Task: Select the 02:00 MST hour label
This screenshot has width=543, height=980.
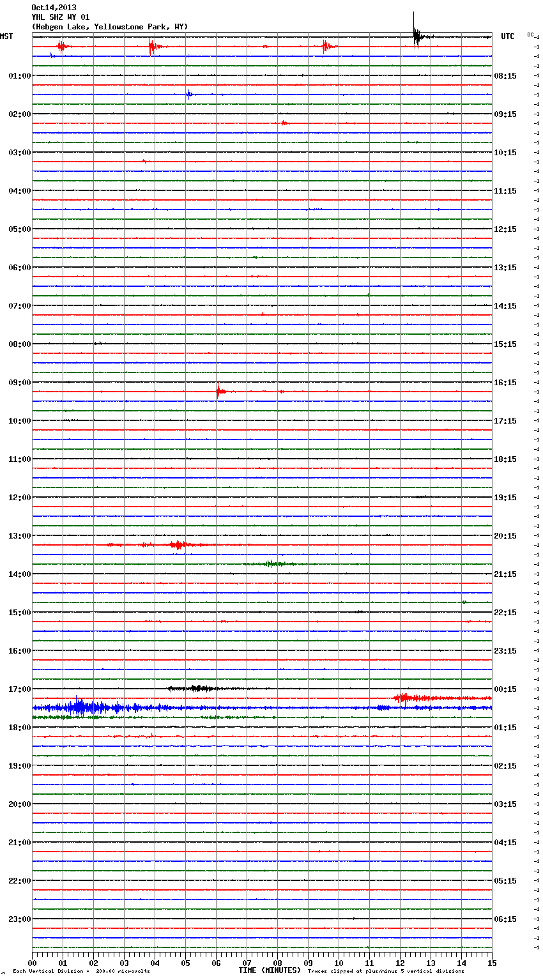Action: pos(20,114)
